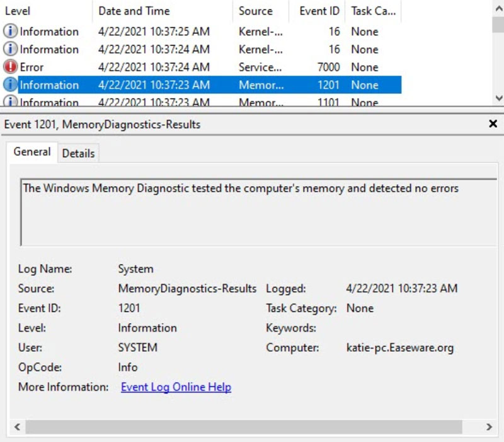This screenshot has width=504, height=442.
Task: Sort events by the Level column header
Action: pos(18,11)
